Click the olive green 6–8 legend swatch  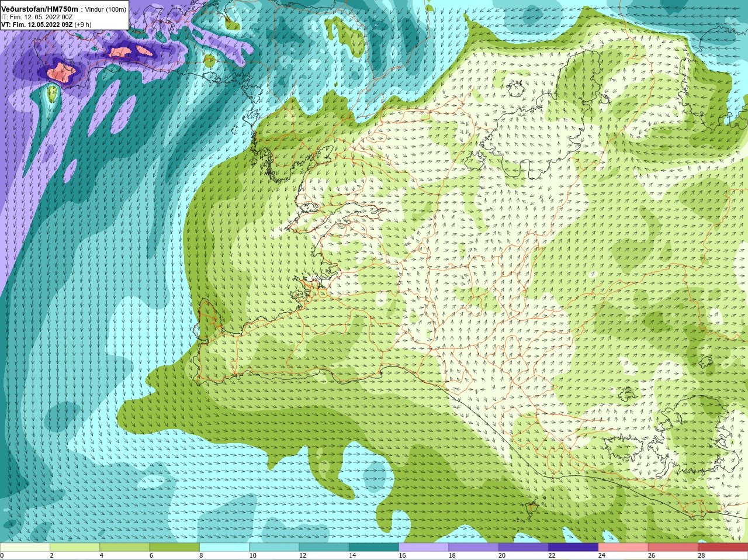point(175,547)
